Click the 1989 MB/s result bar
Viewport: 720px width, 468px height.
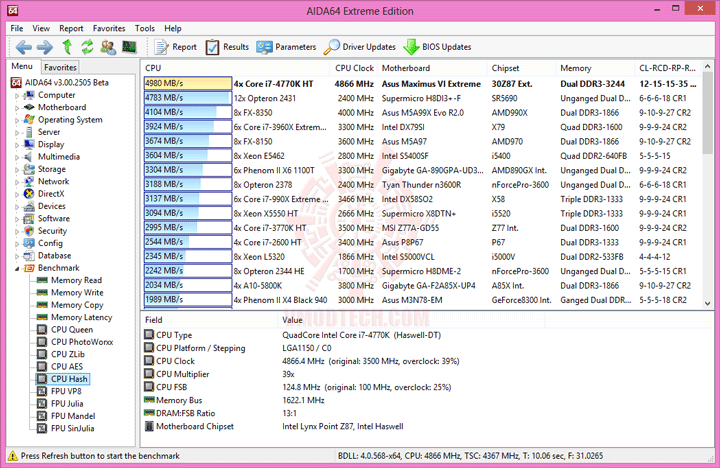point(188,300)
